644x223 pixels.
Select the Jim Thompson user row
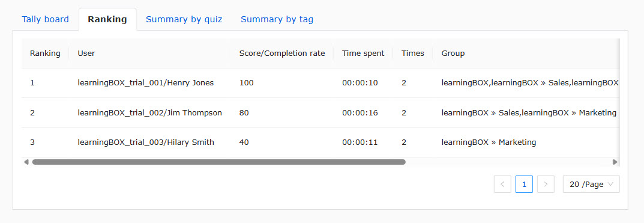tap(320, 113)
